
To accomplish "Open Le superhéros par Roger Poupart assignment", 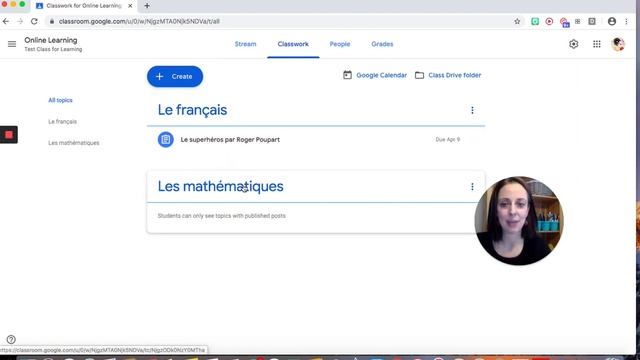I will pos(230,140).
